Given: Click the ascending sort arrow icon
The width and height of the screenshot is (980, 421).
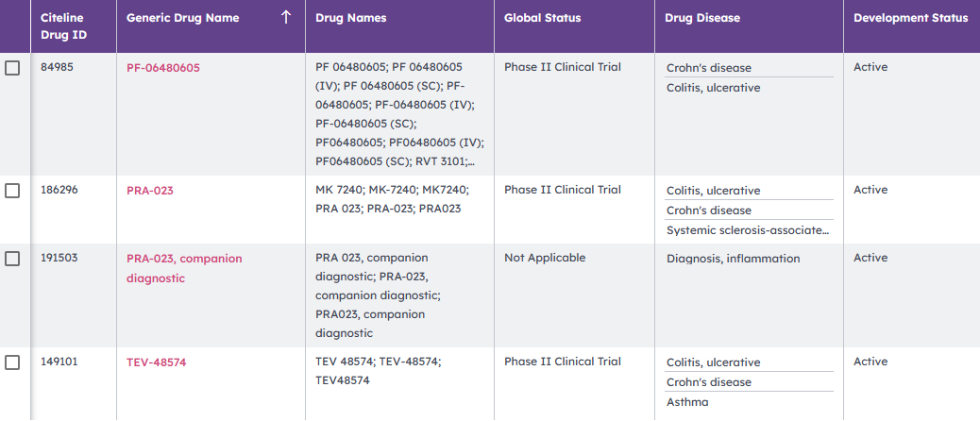Looking at the screenshot, I should (x=285, y=18).
